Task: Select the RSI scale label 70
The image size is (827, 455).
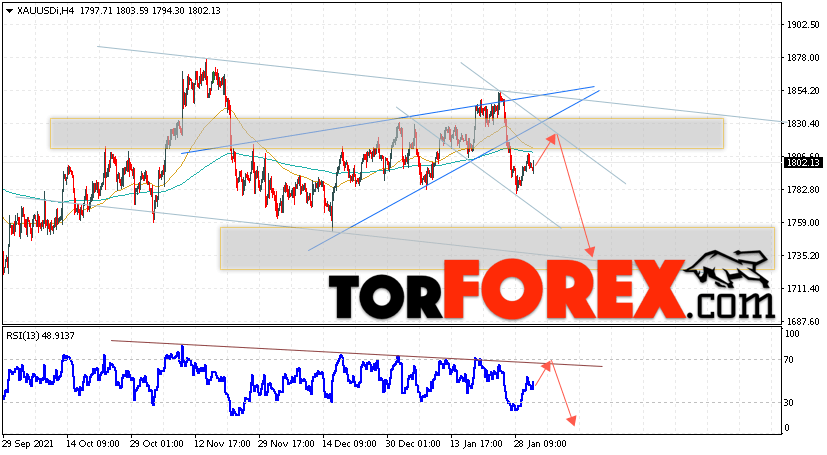Action: click(x=789, y=360)
